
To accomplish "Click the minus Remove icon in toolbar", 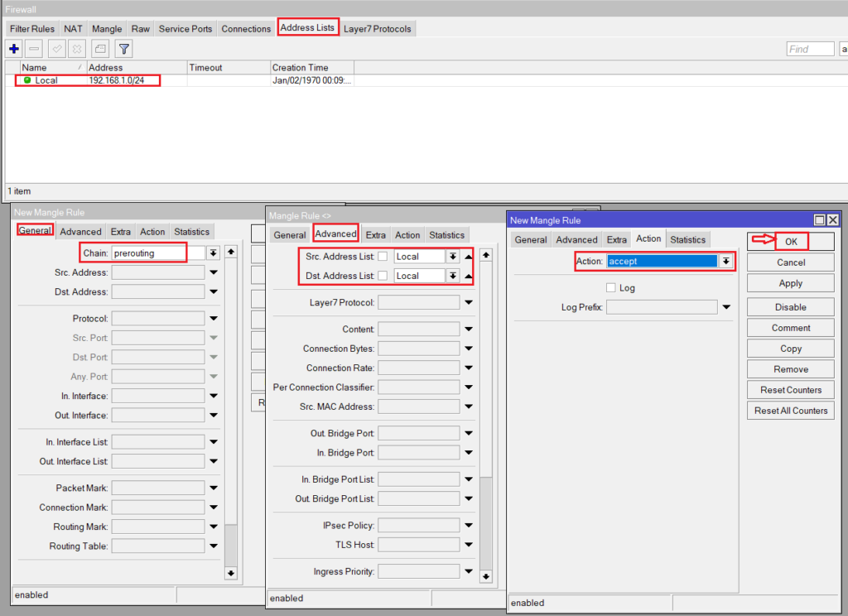I will 34,49.
